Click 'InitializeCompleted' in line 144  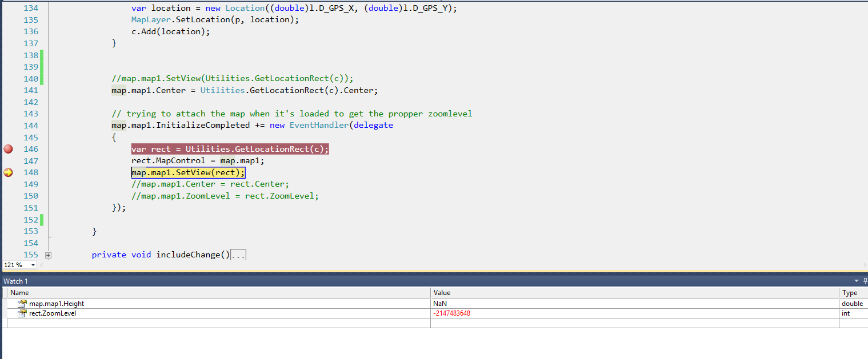pos(203,126)
